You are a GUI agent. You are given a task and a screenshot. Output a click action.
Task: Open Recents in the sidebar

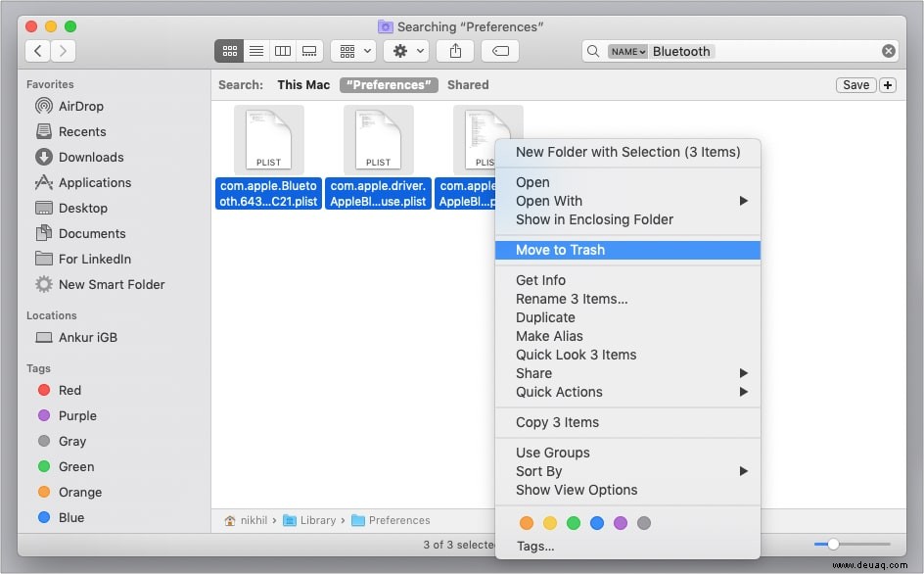tap(70, 131)
